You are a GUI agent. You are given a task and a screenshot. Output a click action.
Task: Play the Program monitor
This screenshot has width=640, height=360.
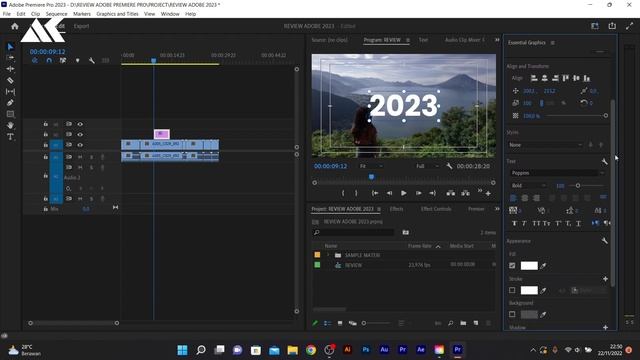point(404,193)
